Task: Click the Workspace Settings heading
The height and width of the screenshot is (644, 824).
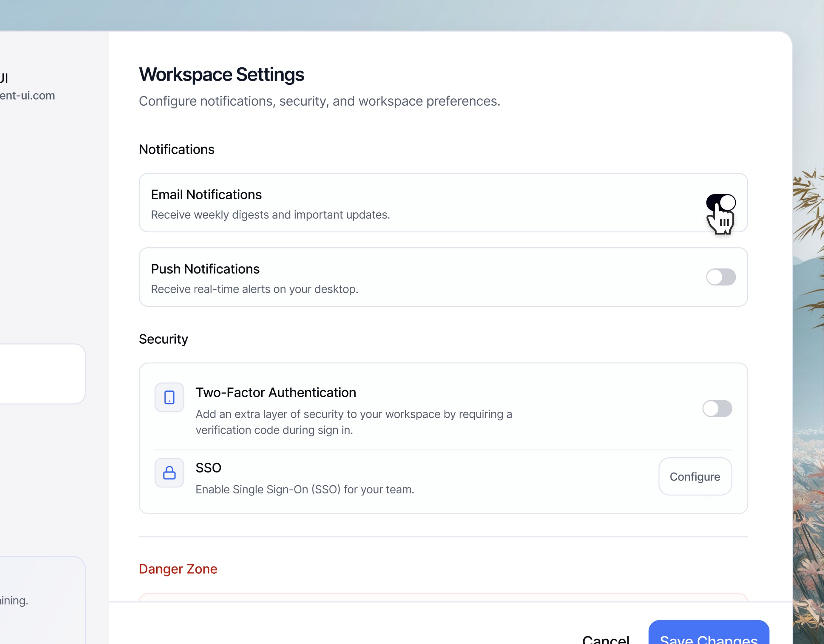Action: tap(221, 74)
